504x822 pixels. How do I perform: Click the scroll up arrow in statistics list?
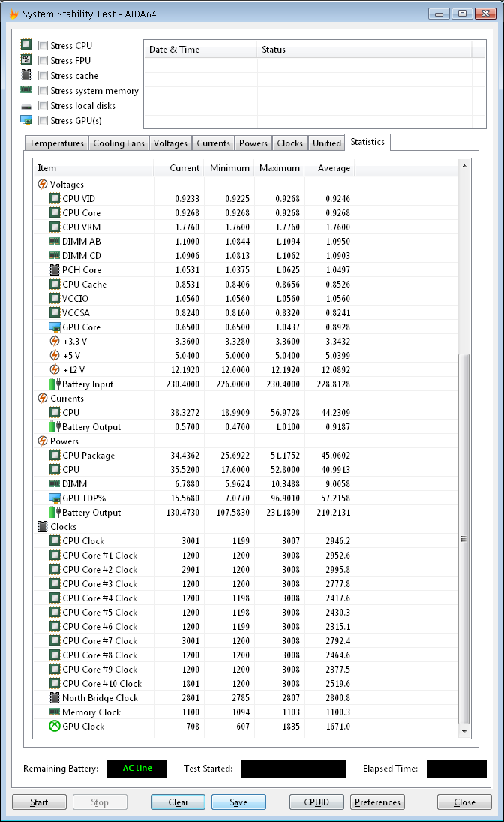463,166
